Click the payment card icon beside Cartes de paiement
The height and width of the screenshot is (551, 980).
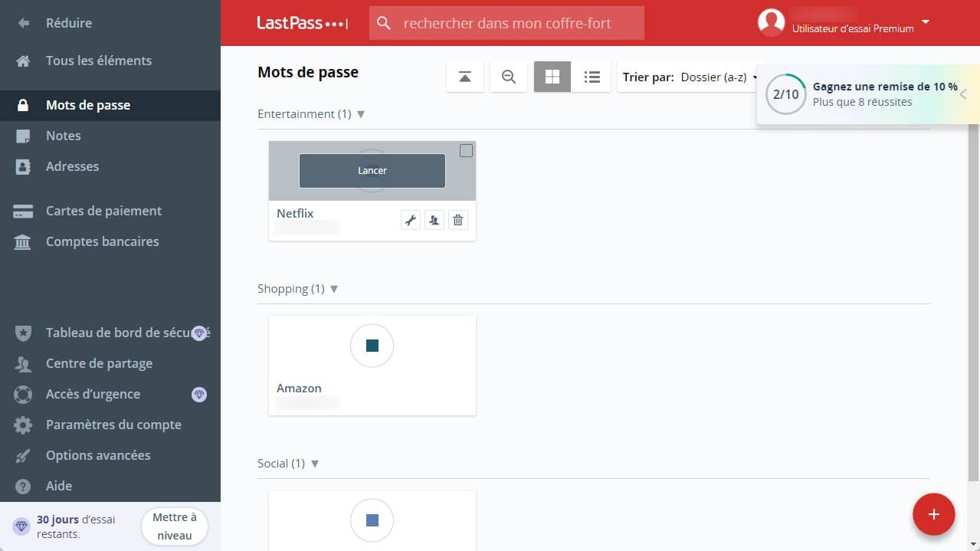click(23, 212)
